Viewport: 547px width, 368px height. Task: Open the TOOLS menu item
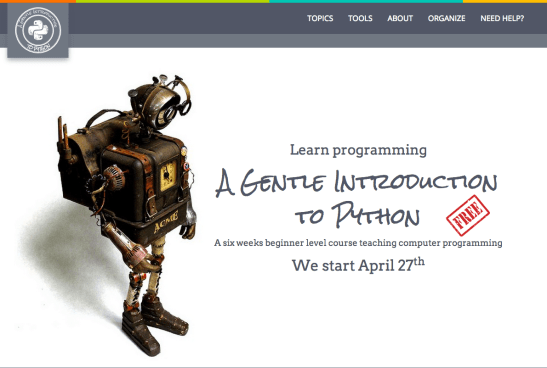click(x=360, y=18)
